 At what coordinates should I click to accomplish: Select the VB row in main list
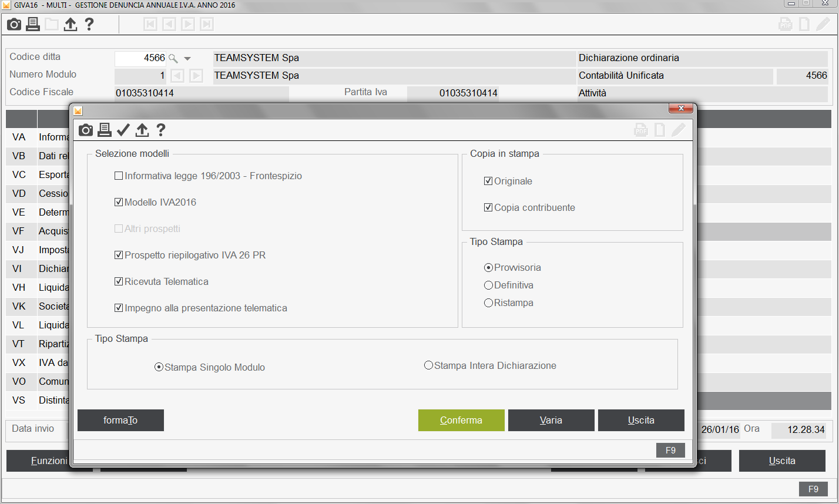click(38, 156)
